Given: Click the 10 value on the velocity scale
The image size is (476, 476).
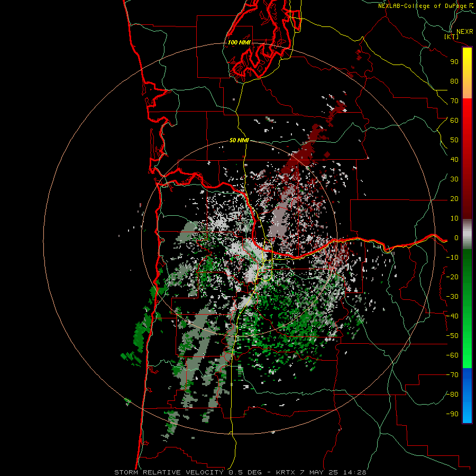Looking at the screenshot, I should [x=454, y=218].
